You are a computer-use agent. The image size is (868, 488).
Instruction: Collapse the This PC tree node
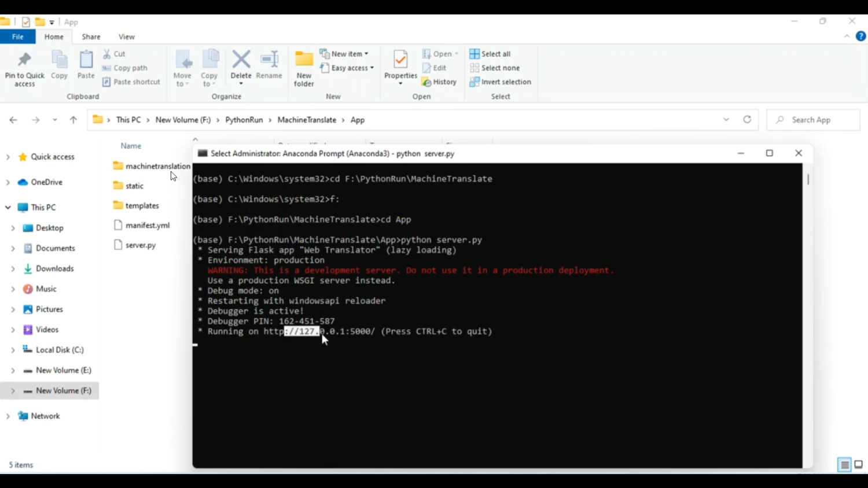click(x=8, y=207)
